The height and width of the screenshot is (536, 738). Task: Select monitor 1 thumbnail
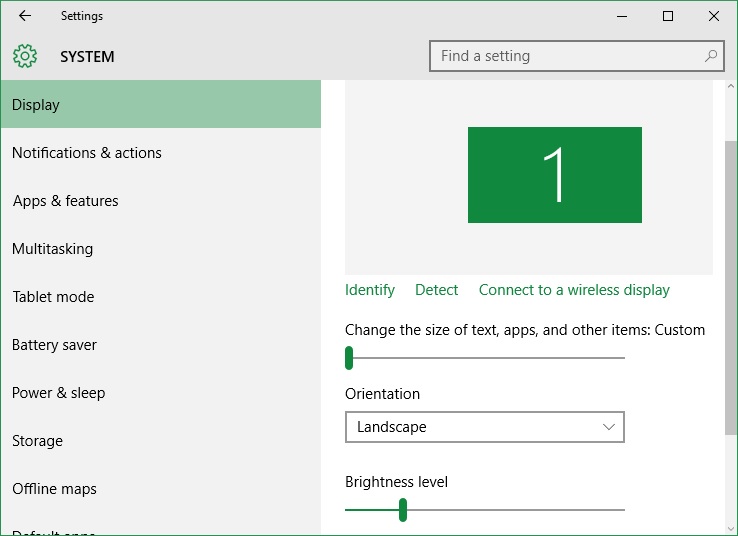(554, 175)
